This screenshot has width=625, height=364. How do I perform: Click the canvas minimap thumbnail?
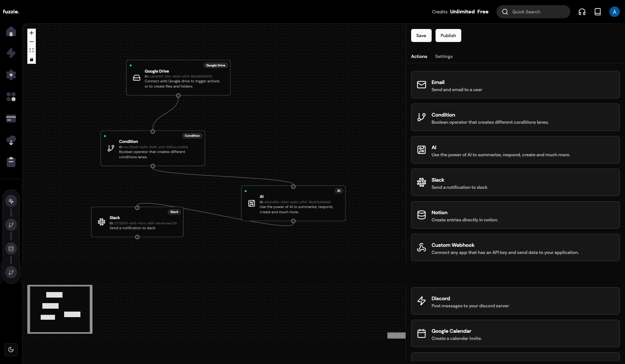[x=60, y=309]
